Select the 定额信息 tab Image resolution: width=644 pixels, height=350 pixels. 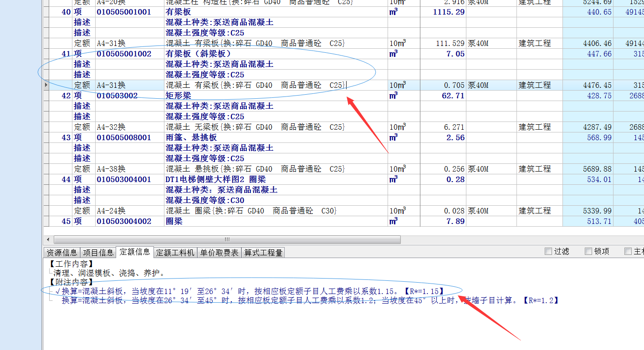(x=135, y=252)
